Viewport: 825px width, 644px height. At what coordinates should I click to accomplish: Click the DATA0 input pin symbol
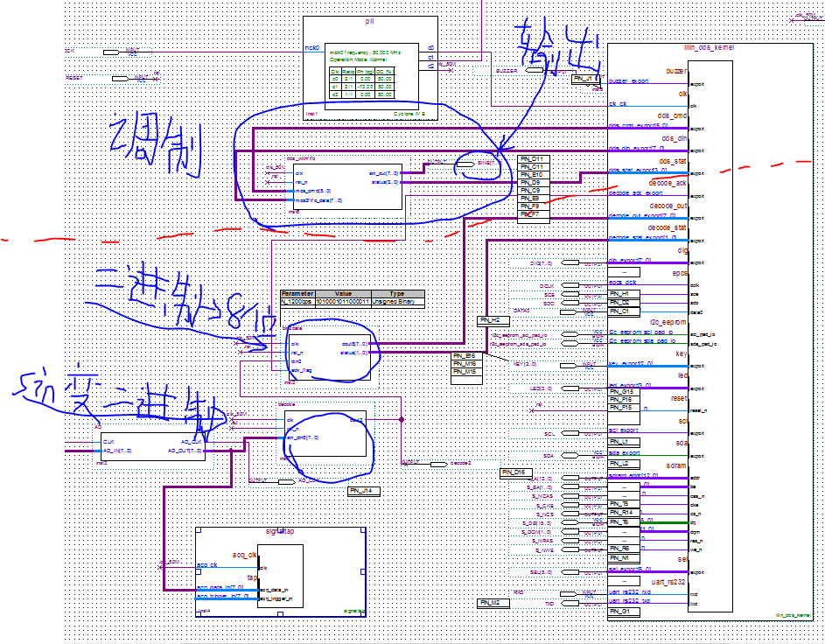point(570,312)
